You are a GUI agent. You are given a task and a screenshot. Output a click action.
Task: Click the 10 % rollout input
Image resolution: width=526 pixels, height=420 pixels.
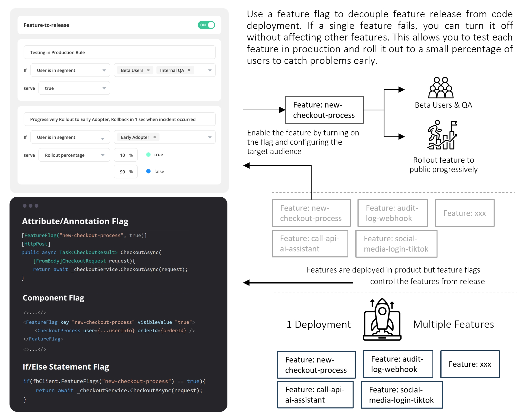click(x=126, y=155)
